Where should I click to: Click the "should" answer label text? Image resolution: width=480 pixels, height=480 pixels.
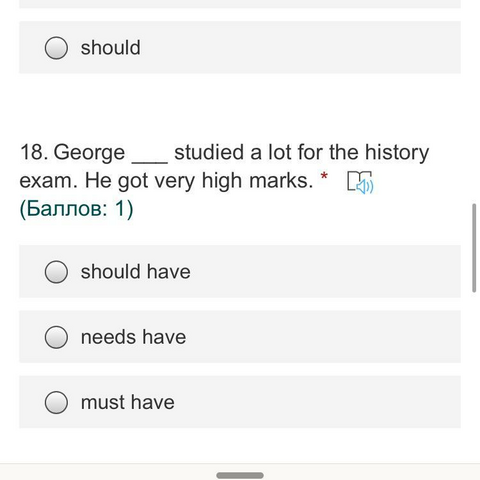(111, 47)
